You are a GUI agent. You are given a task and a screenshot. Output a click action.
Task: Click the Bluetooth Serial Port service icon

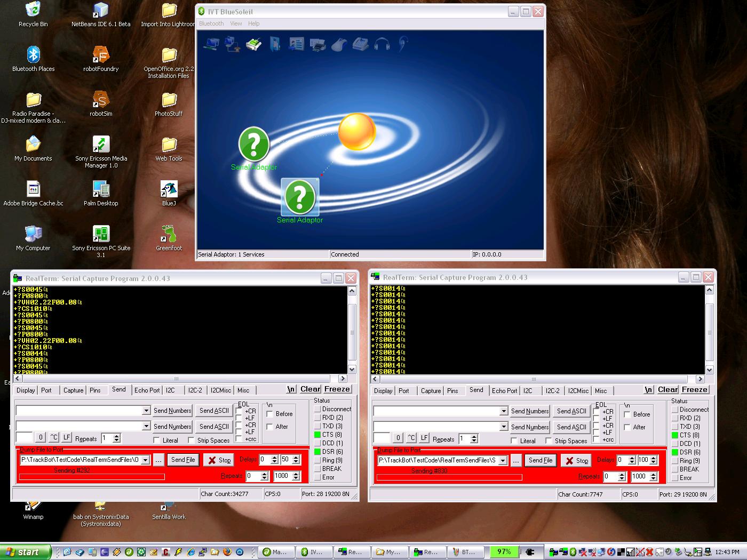pyautogui.click(x=254, y=44)
